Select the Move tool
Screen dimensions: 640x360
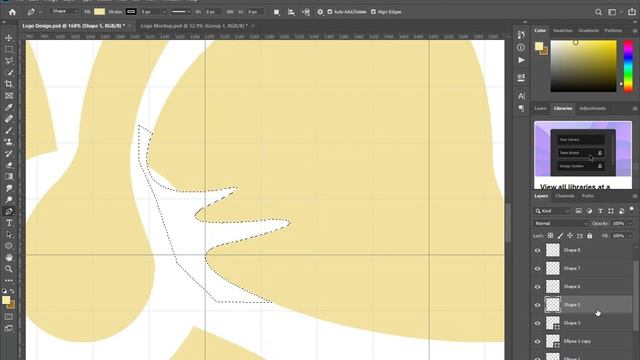click(x=9, y=38)
